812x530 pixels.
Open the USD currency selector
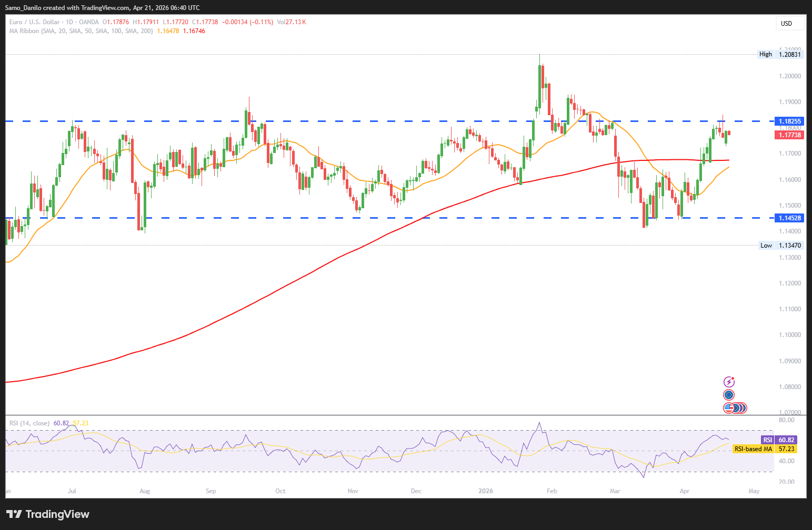[789, 24]
